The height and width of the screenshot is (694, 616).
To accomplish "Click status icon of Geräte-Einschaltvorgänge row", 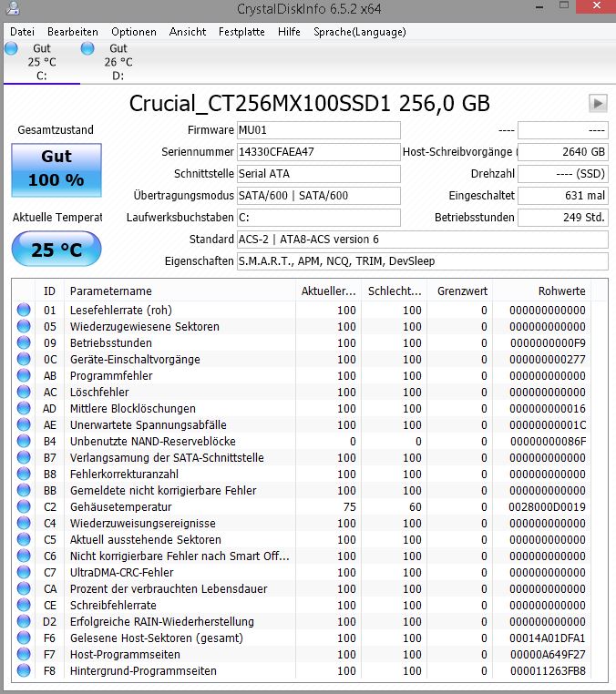I will pyautogui.click(x=24, y=359).
